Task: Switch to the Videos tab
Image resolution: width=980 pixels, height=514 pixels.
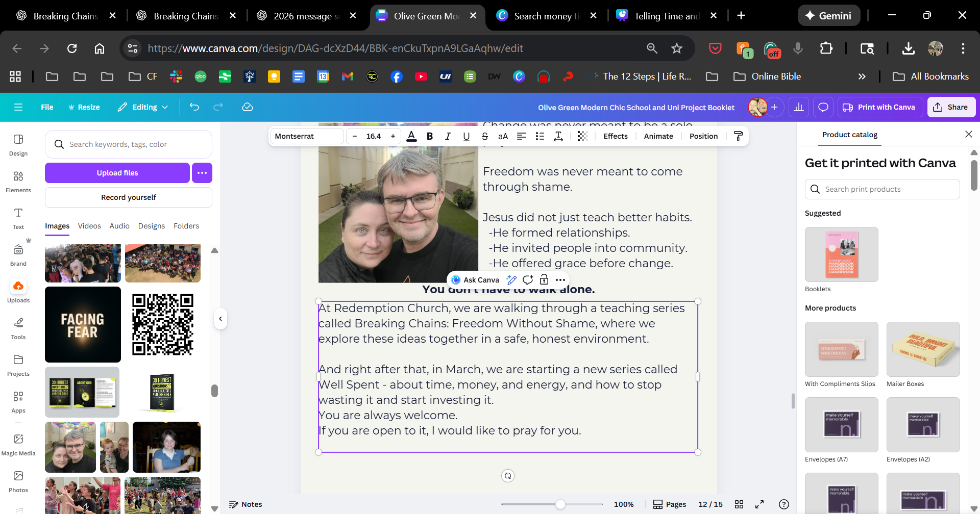Action: [x=89, y=226]
